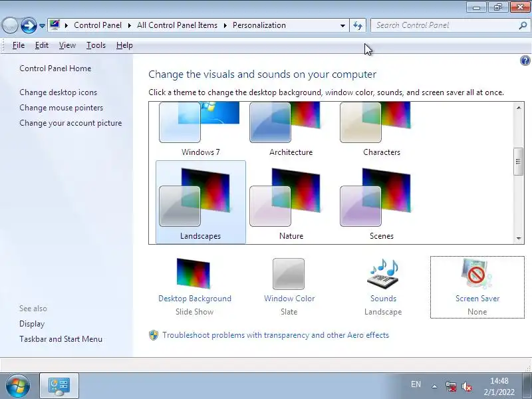532x399 pixels.
Task: Open the Window Color swatch
Action: point(289,274)
